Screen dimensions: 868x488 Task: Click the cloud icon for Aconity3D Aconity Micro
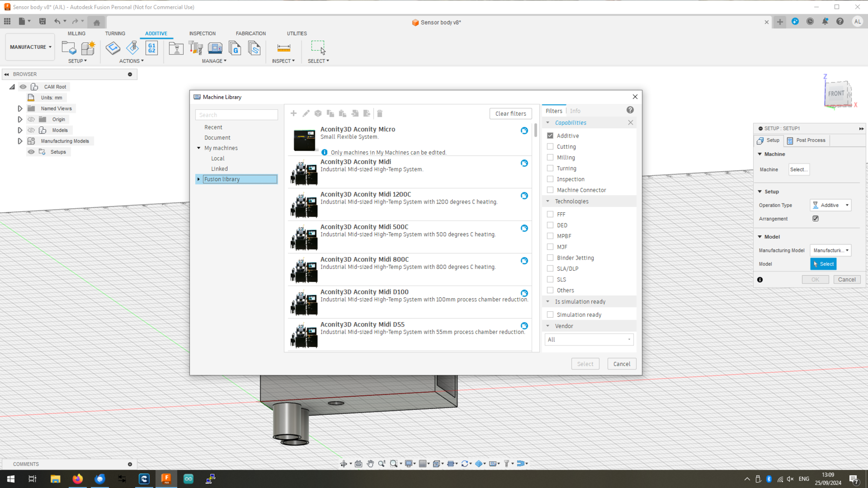pos(524,131)
